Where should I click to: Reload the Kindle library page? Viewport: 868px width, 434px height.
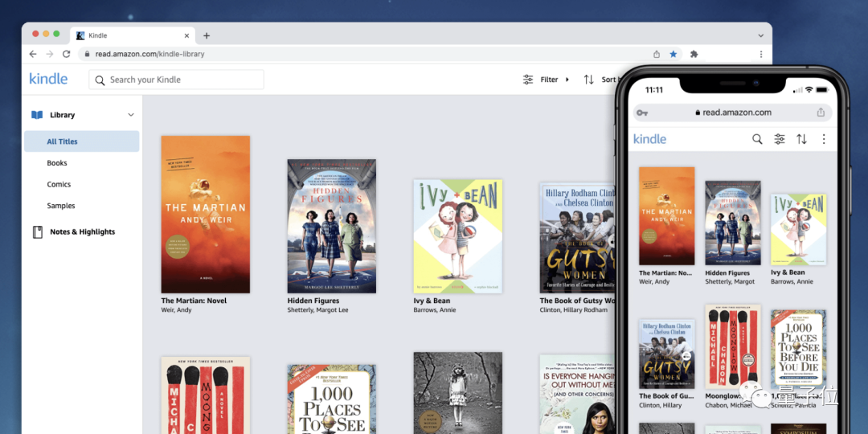(x=67, y=54)
